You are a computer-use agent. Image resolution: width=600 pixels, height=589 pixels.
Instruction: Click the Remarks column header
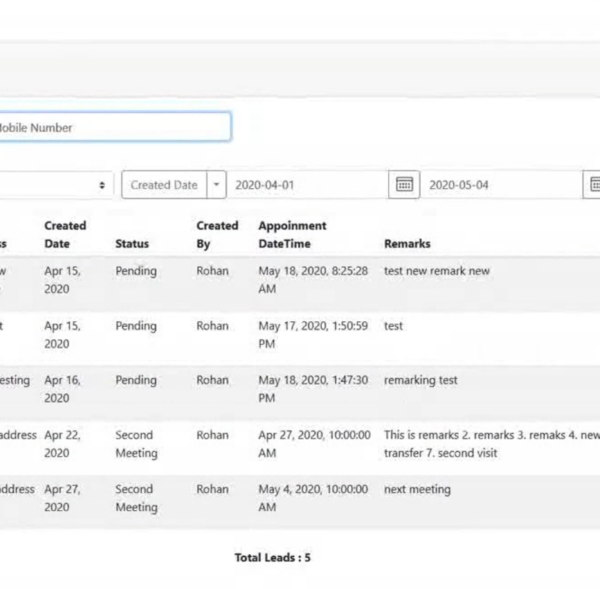click(407, 243)
